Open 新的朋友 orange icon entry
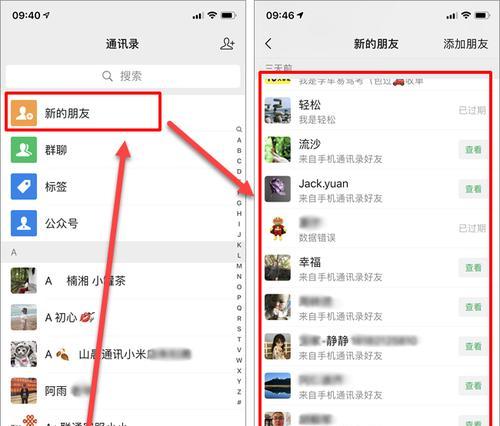Image resolution: width=500 pixels, height=426 pixels. (24, 113)
